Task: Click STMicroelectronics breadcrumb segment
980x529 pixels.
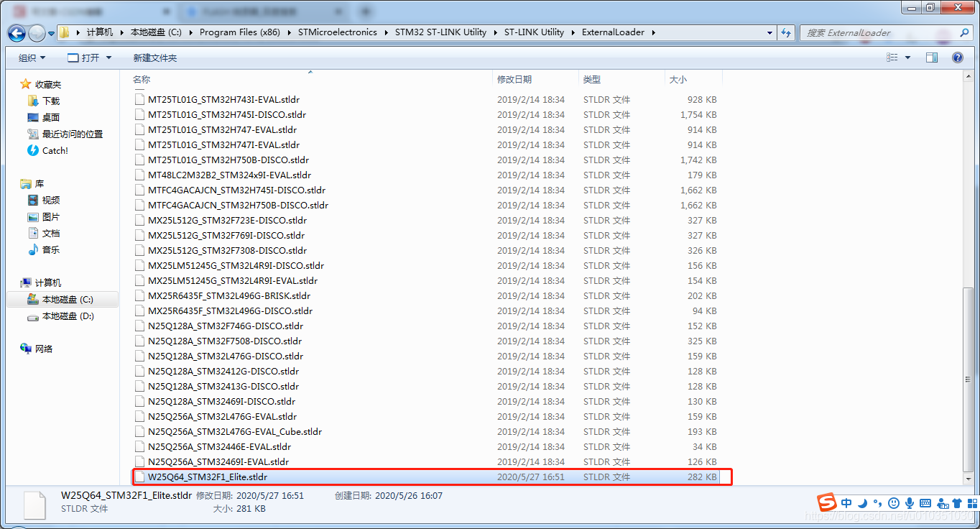Action: coord(338,32)
